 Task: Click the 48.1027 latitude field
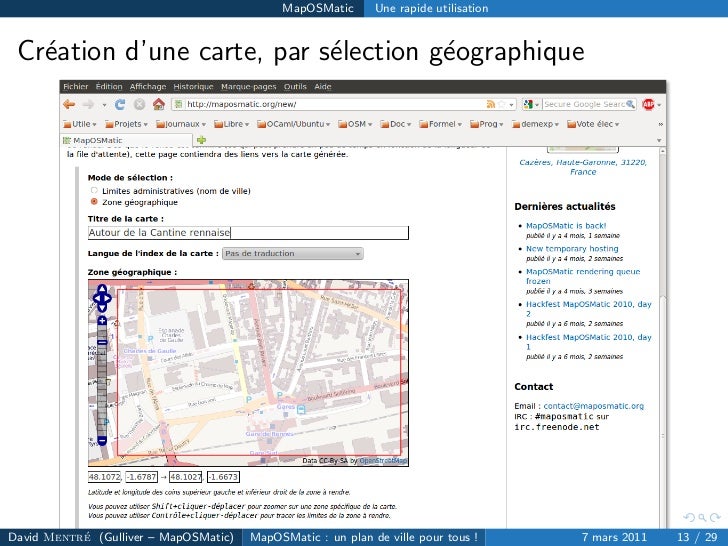(x=186, y=477)
